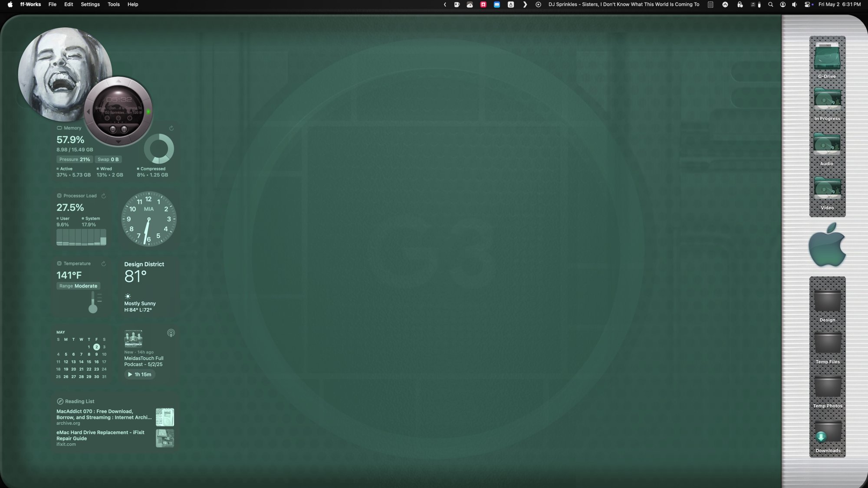Toggle the lock icon in menu bar
The width and height of the screenshot is (868, 488).
740,4
